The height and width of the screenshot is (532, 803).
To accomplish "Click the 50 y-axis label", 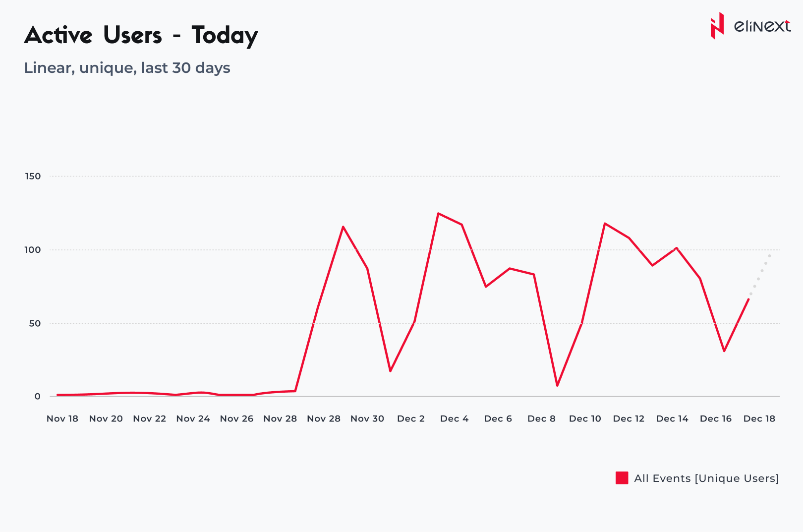I will coord(35,324).
